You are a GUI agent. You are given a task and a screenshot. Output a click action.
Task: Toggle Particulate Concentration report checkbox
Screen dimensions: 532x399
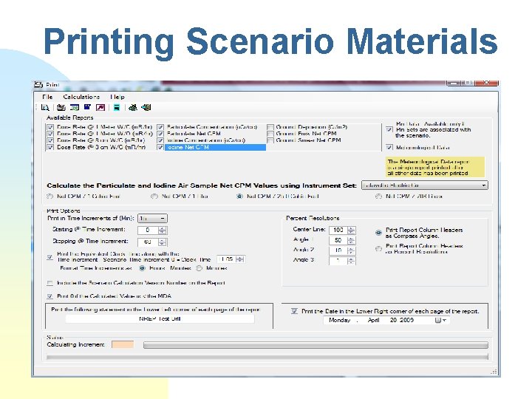point(160,127)
